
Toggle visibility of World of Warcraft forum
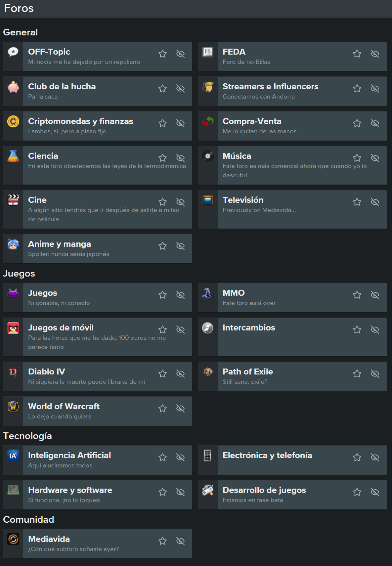[x=180, y=408]
